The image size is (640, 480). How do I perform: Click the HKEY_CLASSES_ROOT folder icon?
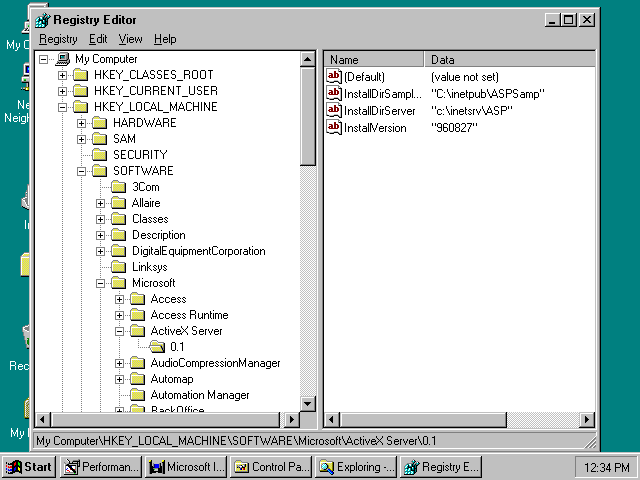coord(80,75)
